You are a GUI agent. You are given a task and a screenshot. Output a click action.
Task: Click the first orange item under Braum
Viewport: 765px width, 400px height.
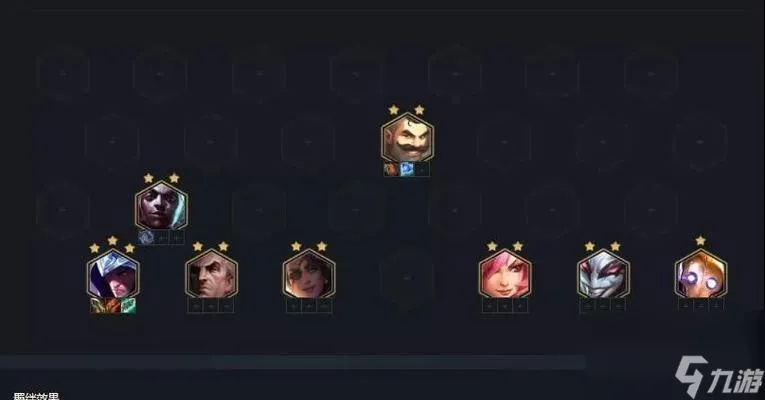391,169
